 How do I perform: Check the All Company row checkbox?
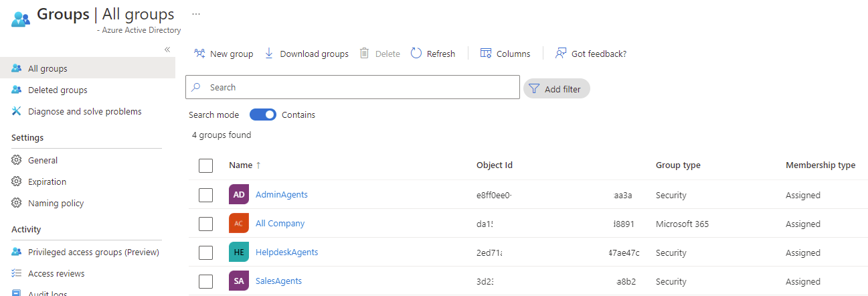coord(206,224)
